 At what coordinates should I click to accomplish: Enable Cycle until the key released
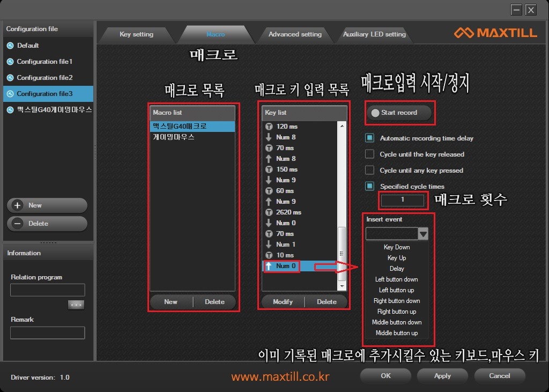(369, 154)
